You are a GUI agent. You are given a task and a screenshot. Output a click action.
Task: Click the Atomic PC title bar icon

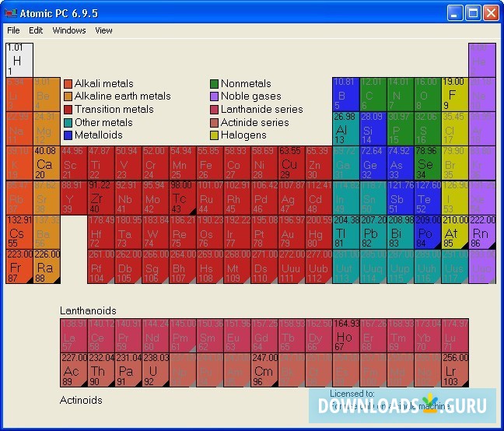click(x=11, y=13)
